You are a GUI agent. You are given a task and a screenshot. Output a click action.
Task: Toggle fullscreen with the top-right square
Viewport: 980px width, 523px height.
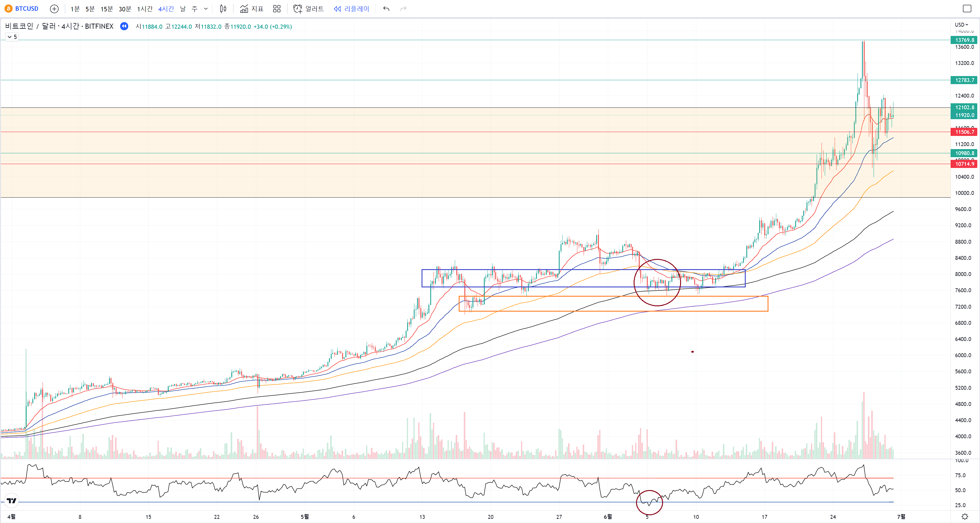coord(967,9)
